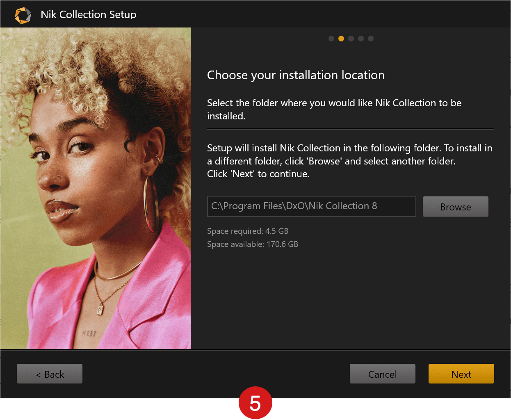Viewport: 511px width, 420px height.
Task: Click the installation path input field
Action: coord(311,206)
